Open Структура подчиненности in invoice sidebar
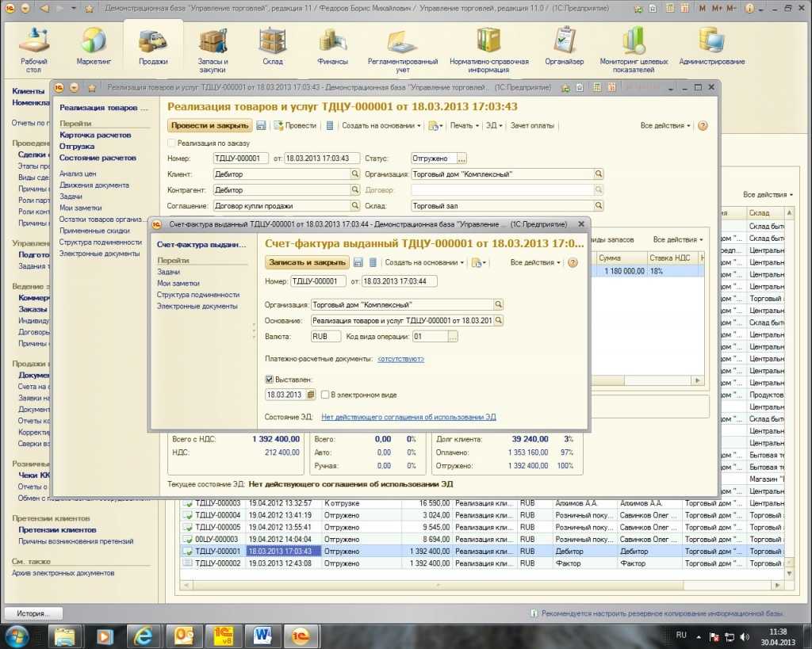This screenshot has width=812, height=649. tap(197, 294)
